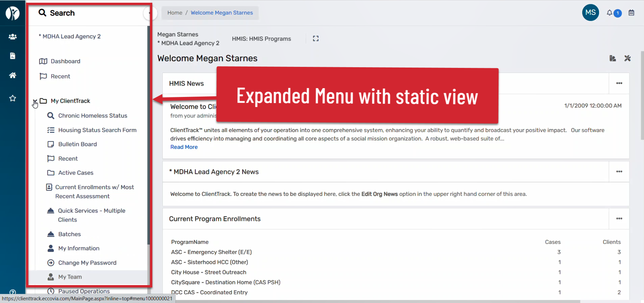Image resolution: width=644 pixels, height=303 pixels.
Task: Open MDHA Lead Agency 2 News ellipsis menu
Action: click(619, 172)
